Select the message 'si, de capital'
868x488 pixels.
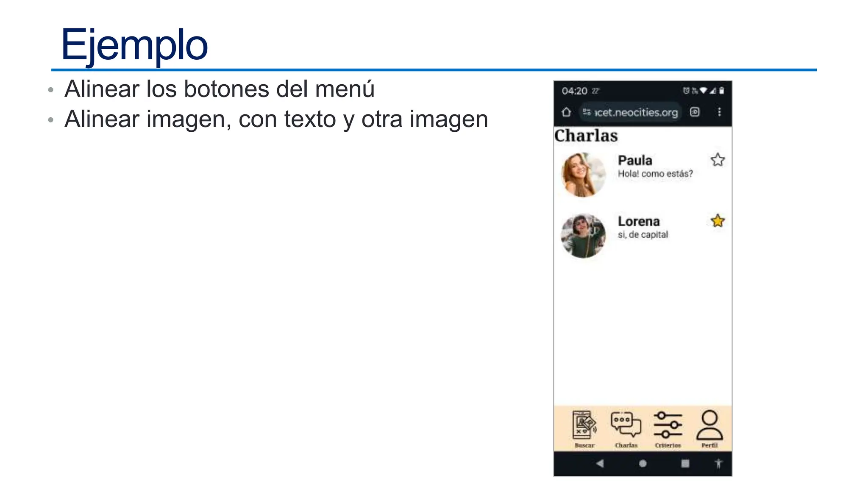(643, 235)
